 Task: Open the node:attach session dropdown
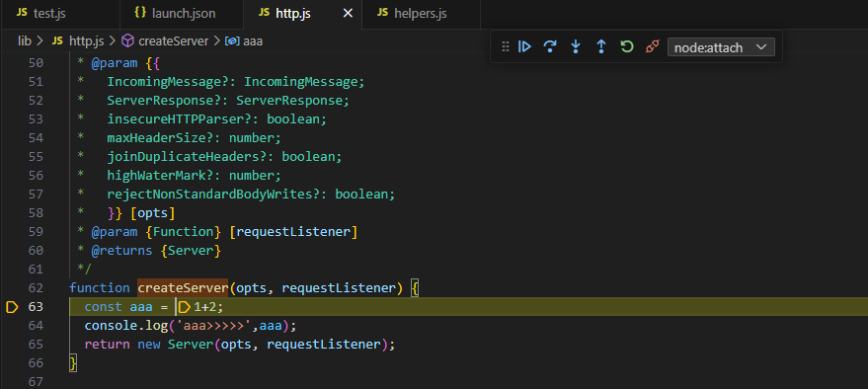tap(721, 47)
